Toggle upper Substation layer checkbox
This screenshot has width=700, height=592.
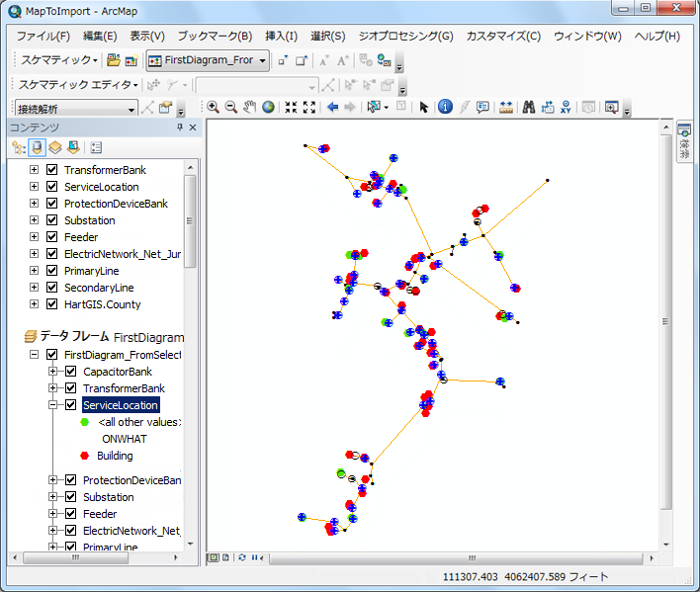coord(51,220)
